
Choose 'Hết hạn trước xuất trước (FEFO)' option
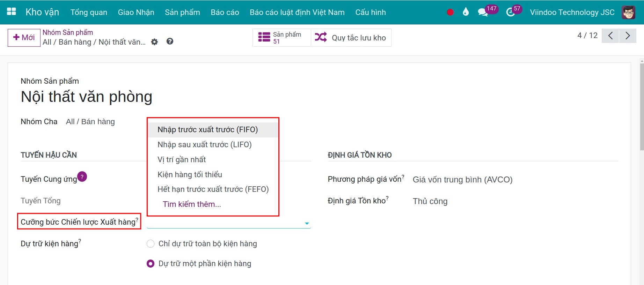click(213, 189)
